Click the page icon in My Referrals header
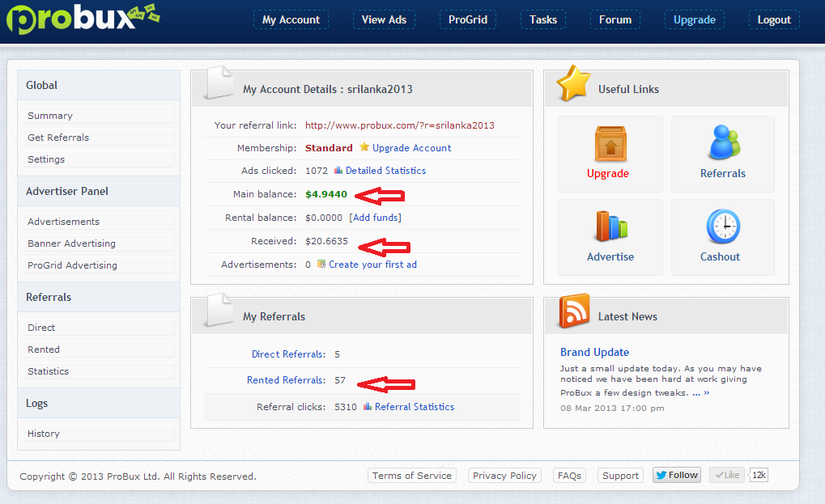 [x=219, y=310]
